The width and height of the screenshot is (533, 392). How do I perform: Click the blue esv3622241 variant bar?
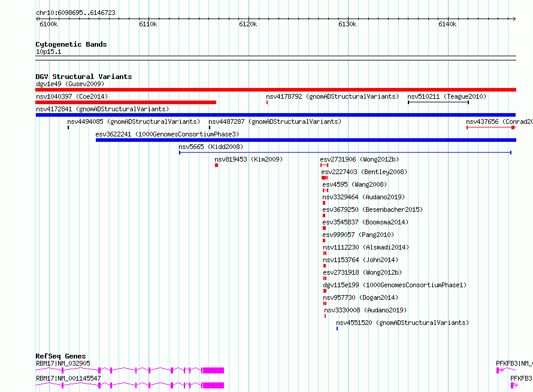point(306,140)
